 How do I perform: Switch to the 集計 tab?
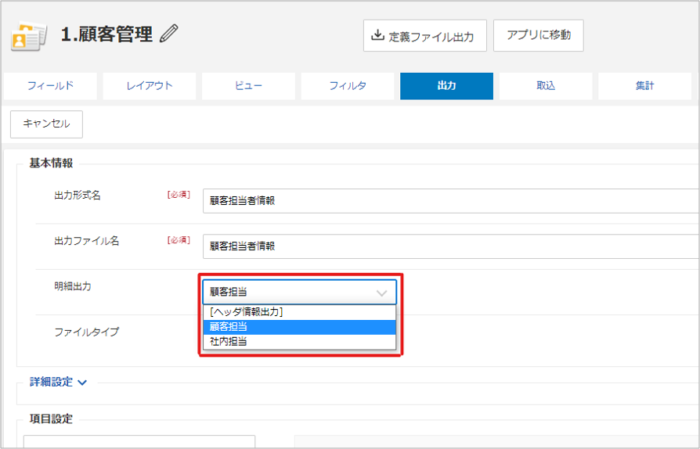(x=645, y=86)
